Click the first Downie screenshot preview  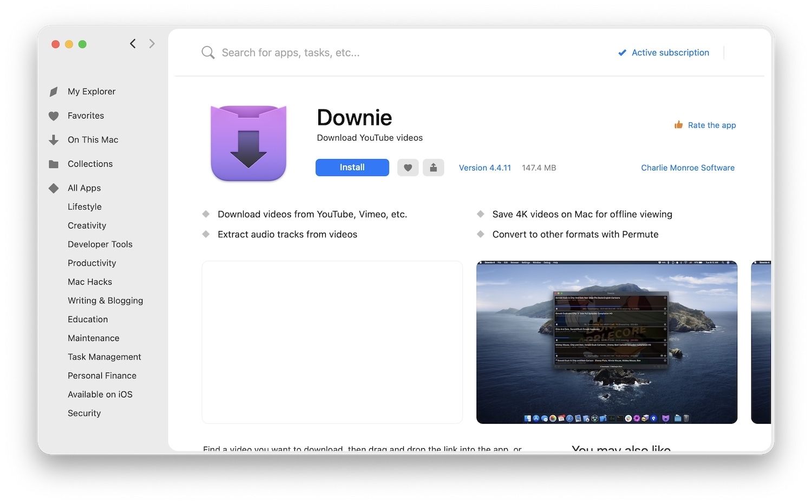(332, 342)
